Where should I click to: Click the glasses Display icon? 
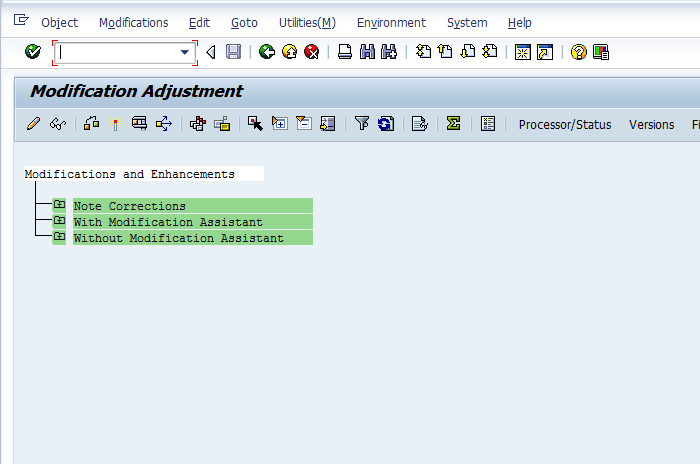[x=58, y=123]
